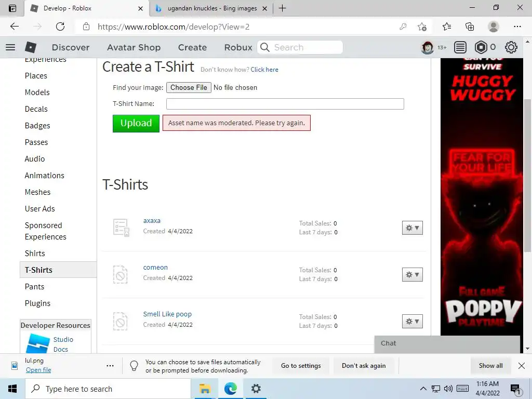This screenshot has height=399, width=532.
Task: Click the green Upload button
Action: click(x=136, y=123)
